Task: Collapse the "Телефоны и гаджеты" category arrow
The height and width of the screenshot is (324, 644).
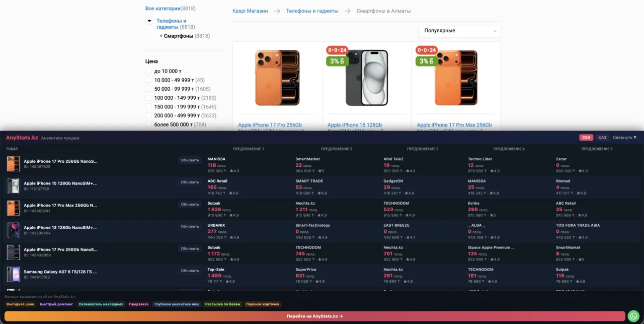Action: (x=149, y=21)
